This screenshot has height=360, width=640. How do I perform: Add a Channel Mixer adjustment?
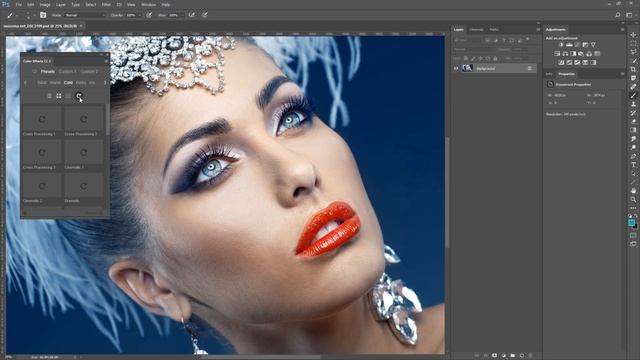589,54
